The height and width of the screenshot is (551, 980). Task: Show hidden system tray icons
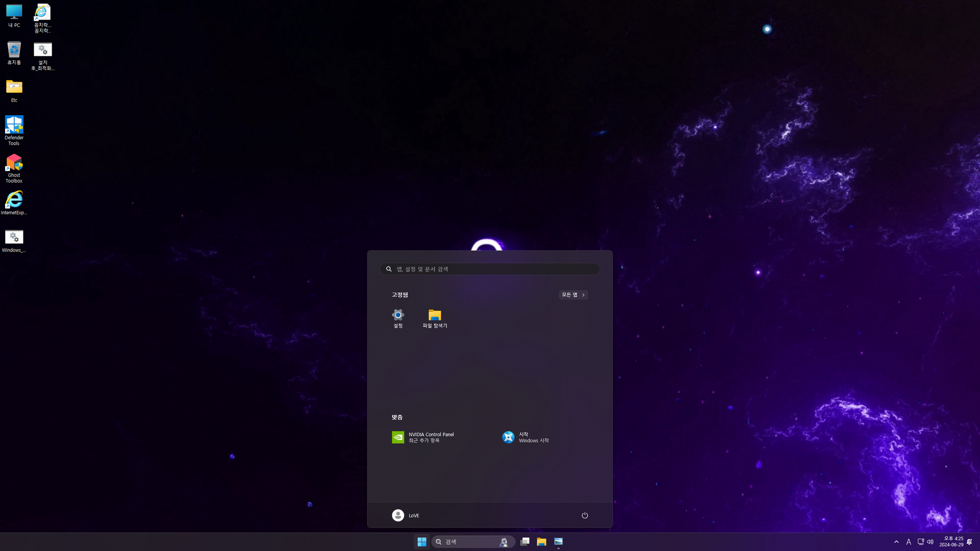tap(896, 542)
